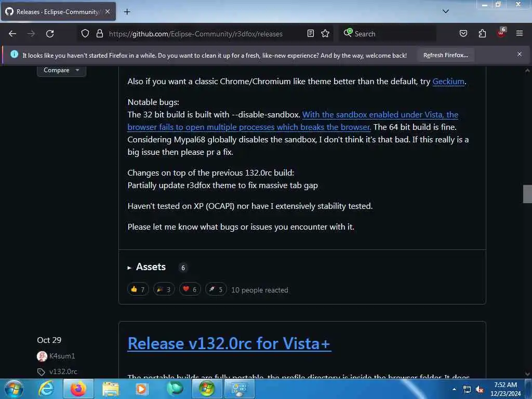
Task: Click the network tray icon
Action: [467, 390]
